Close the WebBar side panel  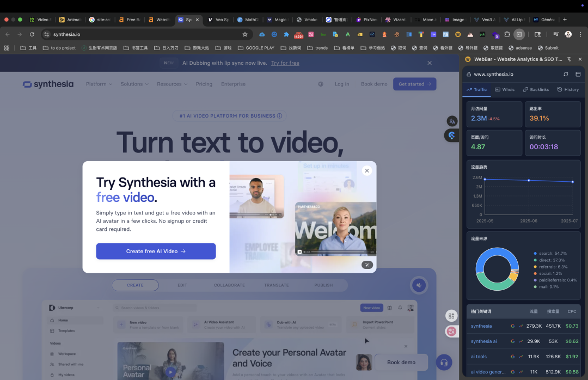coord(580,59)
